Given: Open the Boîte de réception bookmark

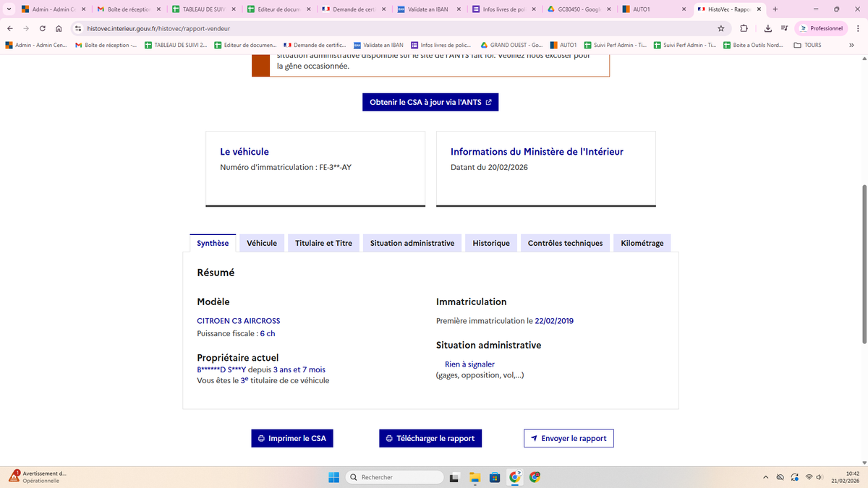Looking at the screenshot, I should click(106, 45).
